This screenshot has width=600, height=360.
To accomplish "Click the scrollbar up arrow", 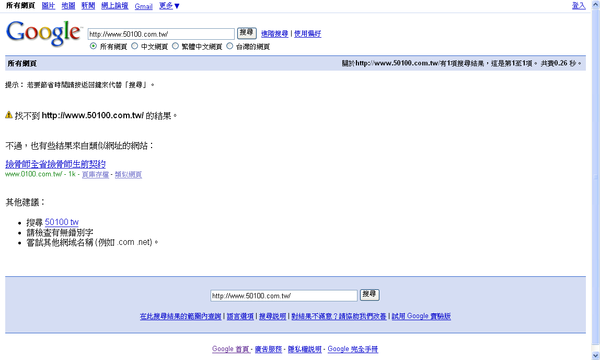I will [x=596, y=4].
